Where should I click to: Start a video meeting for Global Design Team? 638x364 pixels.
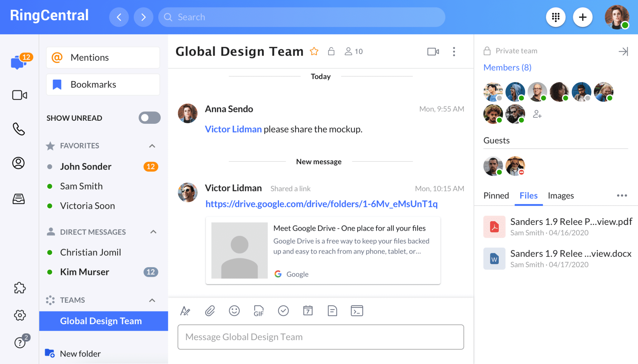click(433, 52)
